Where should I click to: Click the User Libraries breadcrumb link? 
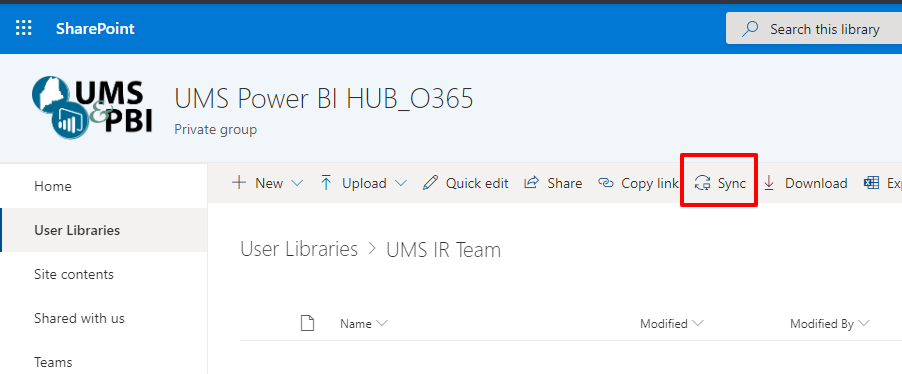click(299, 249)
